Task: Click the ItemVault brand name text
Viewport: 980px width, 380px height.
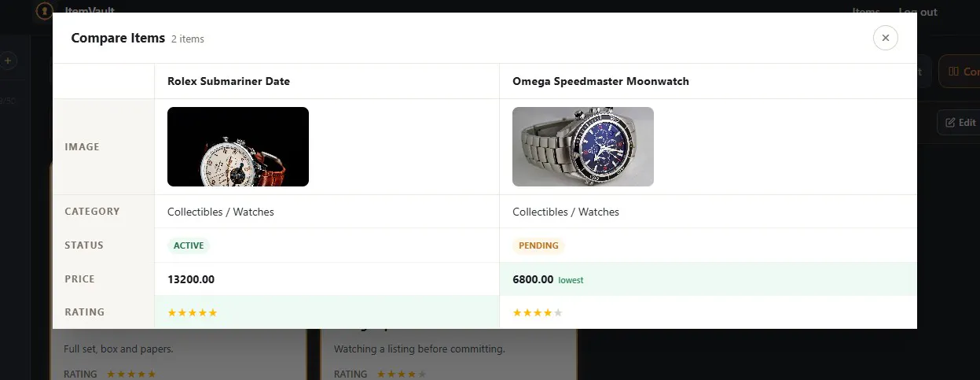Action: pos(90,12)
